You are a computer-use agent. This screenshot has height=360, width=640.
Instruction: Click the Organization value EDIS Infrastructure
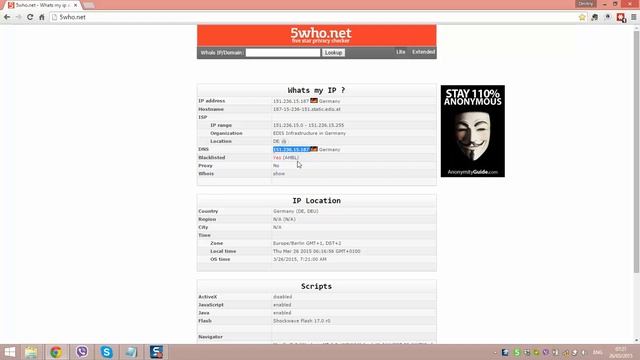coord(309,133)
